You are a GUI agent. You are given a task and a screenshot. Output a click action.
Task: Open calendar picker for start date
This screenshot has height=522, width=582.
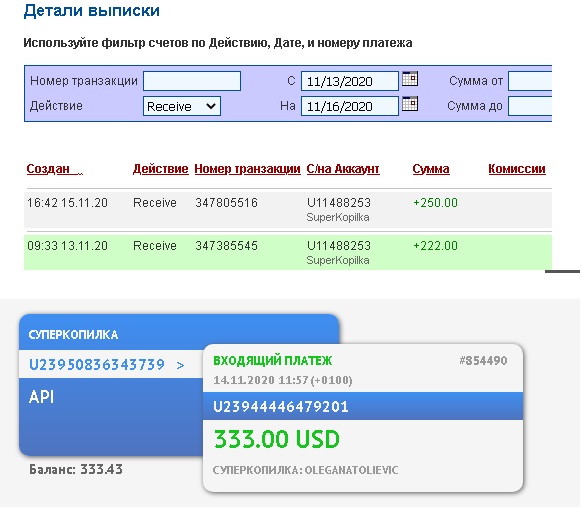[x=410, y=79]
